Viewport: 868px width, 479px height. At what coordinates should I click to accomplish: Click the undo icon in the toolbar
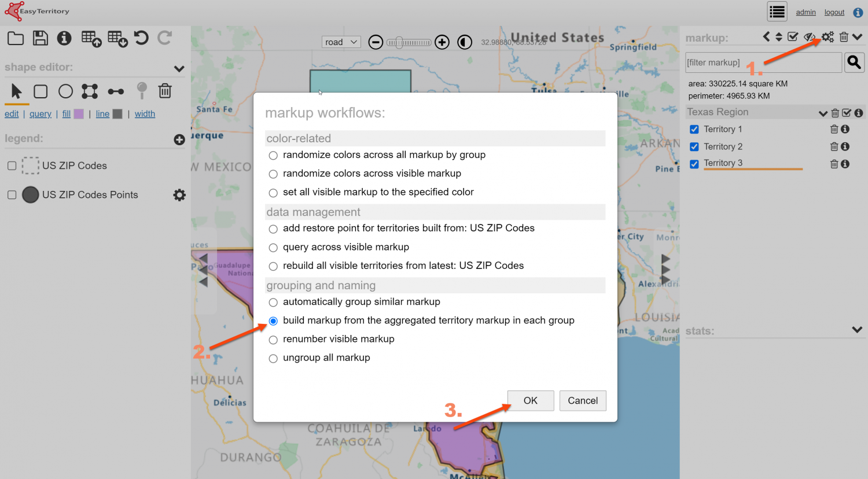[141, 38]
